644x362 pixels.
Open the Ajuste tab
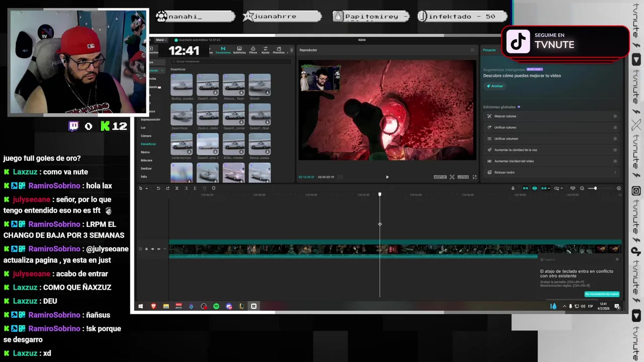[x=265, y=50]
